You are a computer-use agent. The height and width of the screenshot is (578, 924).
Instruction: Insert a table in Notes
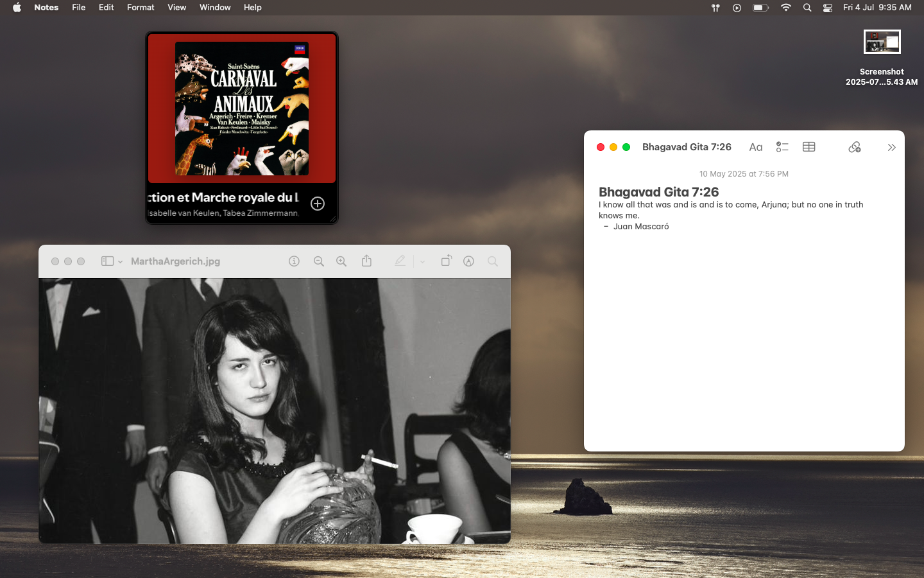[809, 147]
